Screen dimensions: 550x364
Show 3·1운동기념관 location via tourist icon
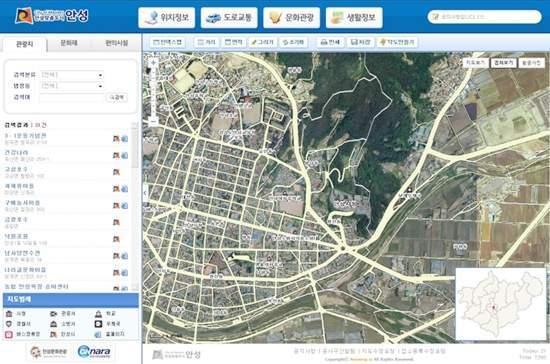point(116,139)
